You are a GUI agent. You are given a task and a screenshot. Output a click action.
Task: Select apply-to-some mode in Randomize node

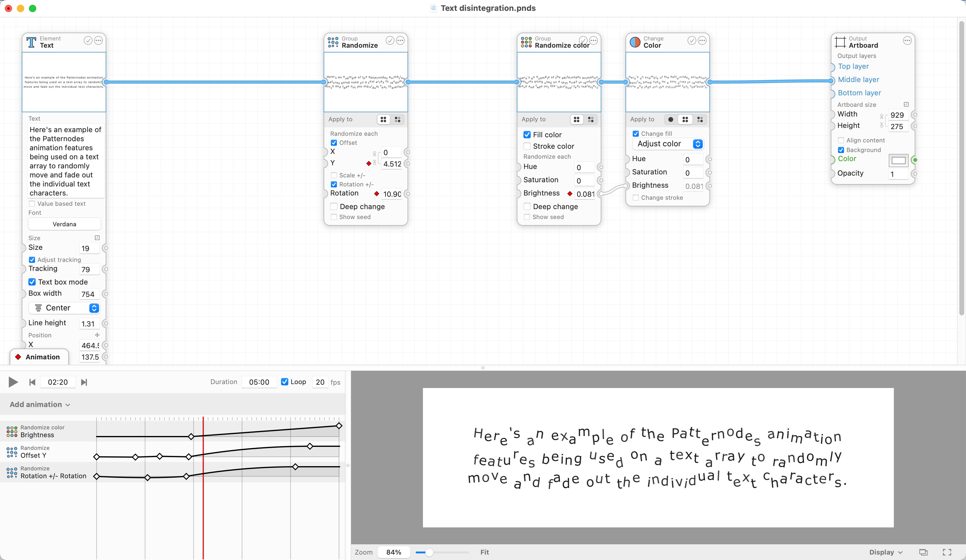[x=398, y=119]
